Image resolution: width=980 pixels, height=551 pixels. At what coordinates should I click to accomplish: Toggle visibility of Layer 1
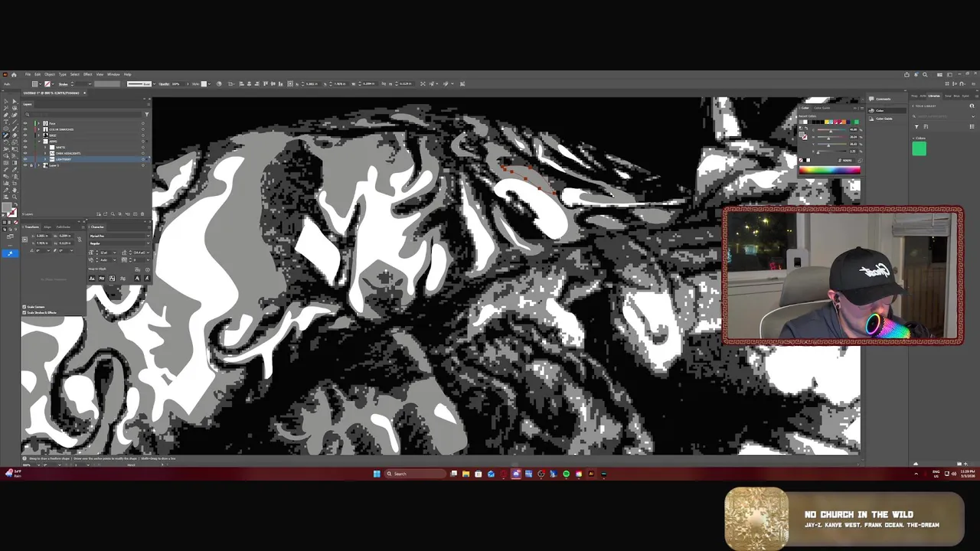point(25,165)
